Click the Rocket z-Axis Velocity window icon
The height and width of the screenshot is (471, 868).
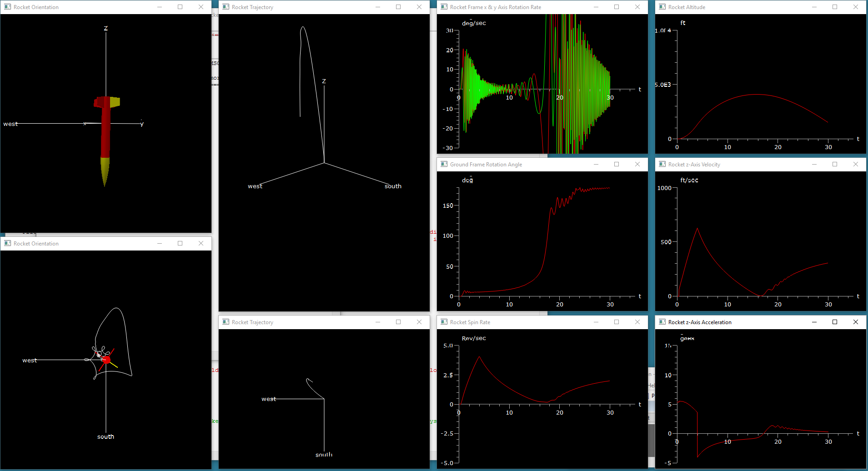pos(662,164)
